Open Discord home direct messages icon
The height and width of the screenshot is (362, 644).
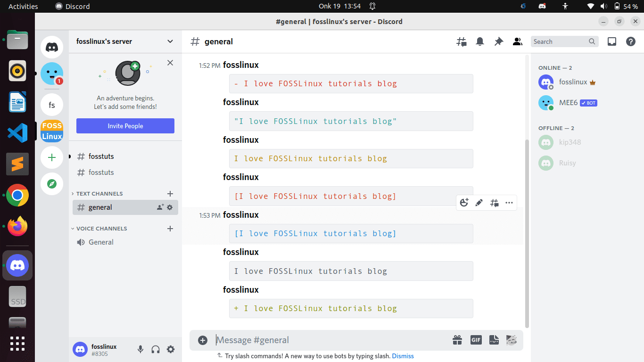tap(52, 47)
